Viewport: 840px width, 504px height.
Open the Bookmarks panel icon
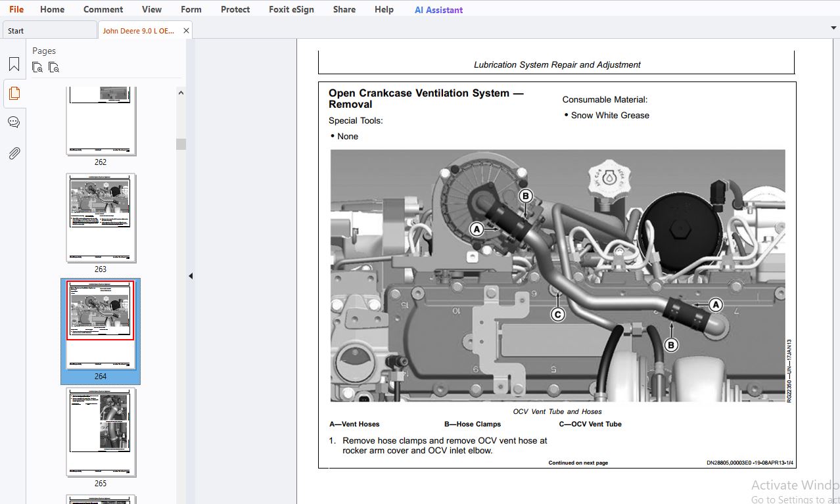click(x=14, y=64)
